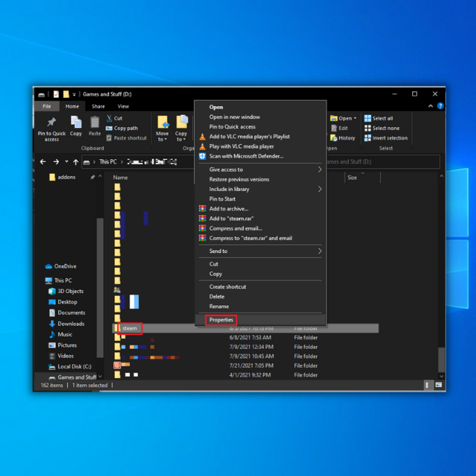This screenshot has width=476, height=476.
Task: Click the Forward navigation arrow
Action: click(56, 162)
